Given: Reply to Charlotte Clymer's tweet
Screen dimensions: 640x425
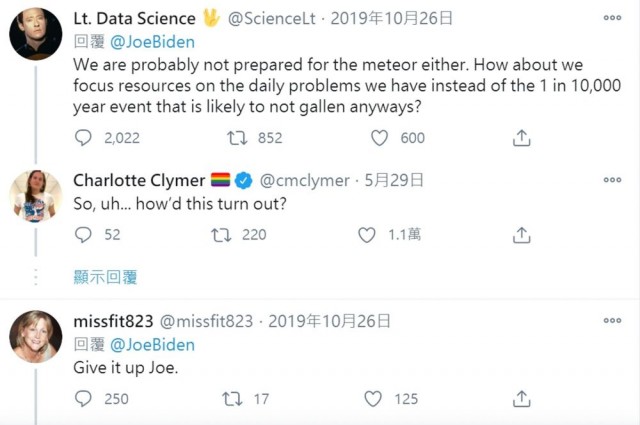Looking at the screenshot, I should [x=83, y=235].
